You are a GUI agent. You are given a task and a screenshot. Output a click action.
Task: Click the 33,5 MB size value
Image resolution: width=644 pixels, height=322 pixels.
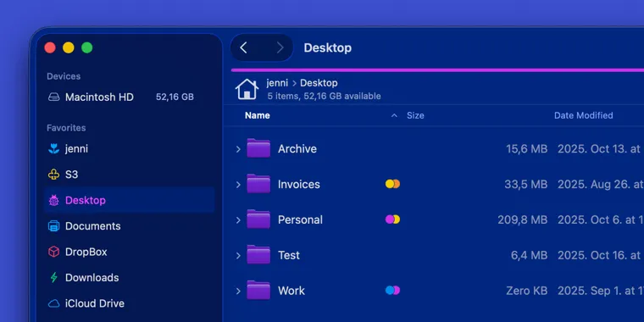[x=525, y=185]
